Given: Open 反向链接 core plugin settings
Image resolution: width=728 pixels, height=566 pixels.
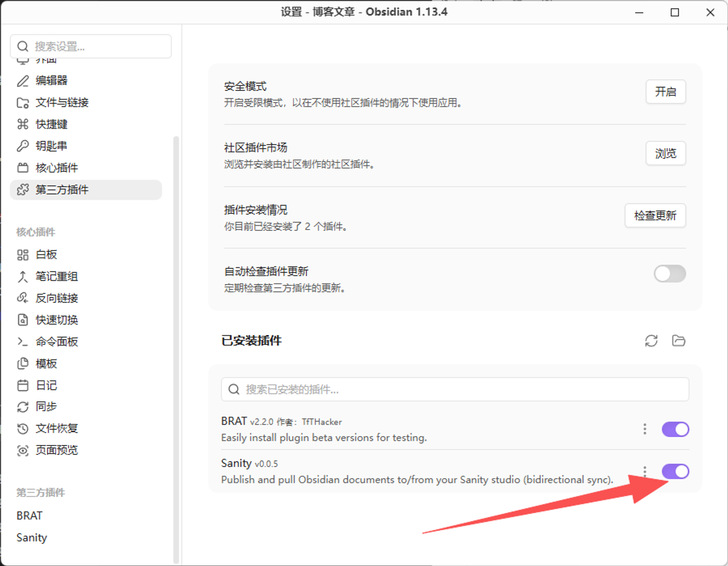Looking at the screenshot, I should point(86,298).
